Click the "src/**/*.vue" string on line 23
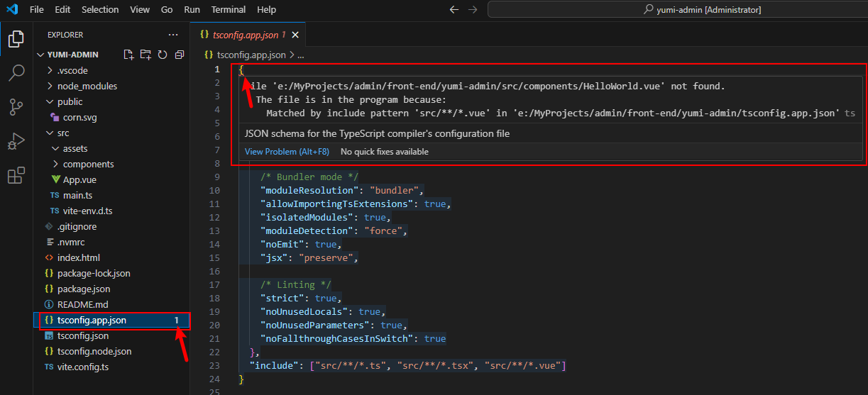 (x=523, y=365)
